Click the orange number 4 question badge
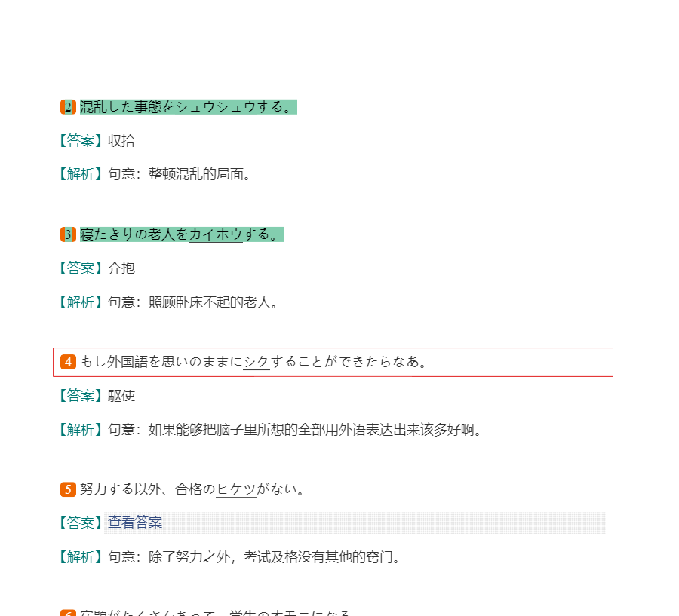The height and width of the screenshot is (616, 679). (x=68, y=362)
